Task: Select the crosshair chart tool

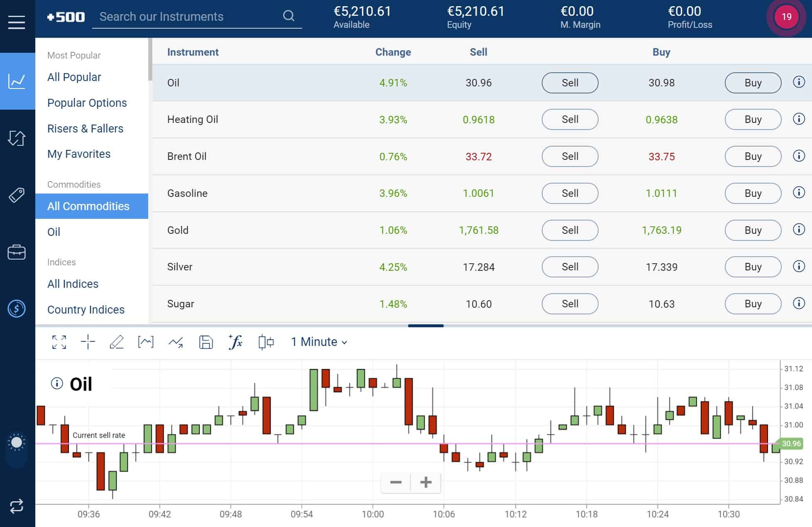Action: click(88, 342)
